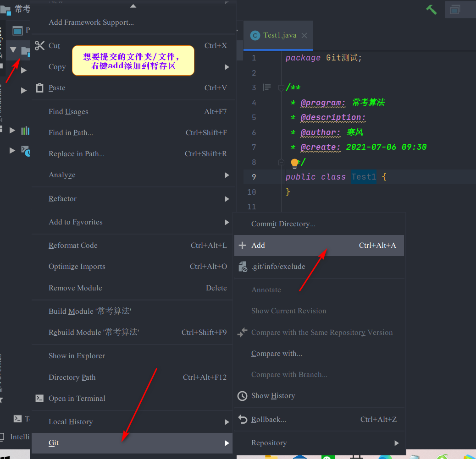Expand the first collapsed child folder node
476x459 pixels.
(x=24, y=71)
